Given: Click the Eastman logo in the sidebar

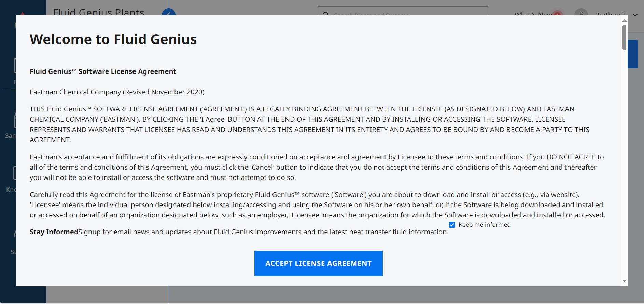Looking at the screenshot, I should tap(22, 13).
